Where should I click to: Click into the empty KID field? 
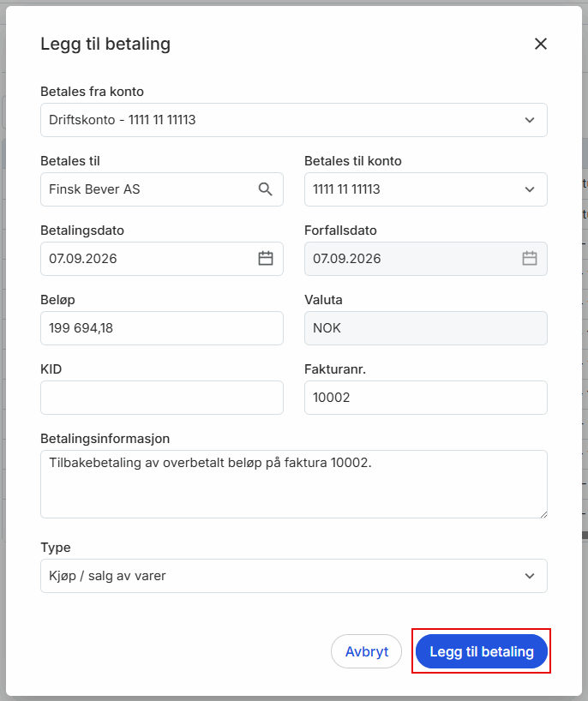click(x=162, y=398)
